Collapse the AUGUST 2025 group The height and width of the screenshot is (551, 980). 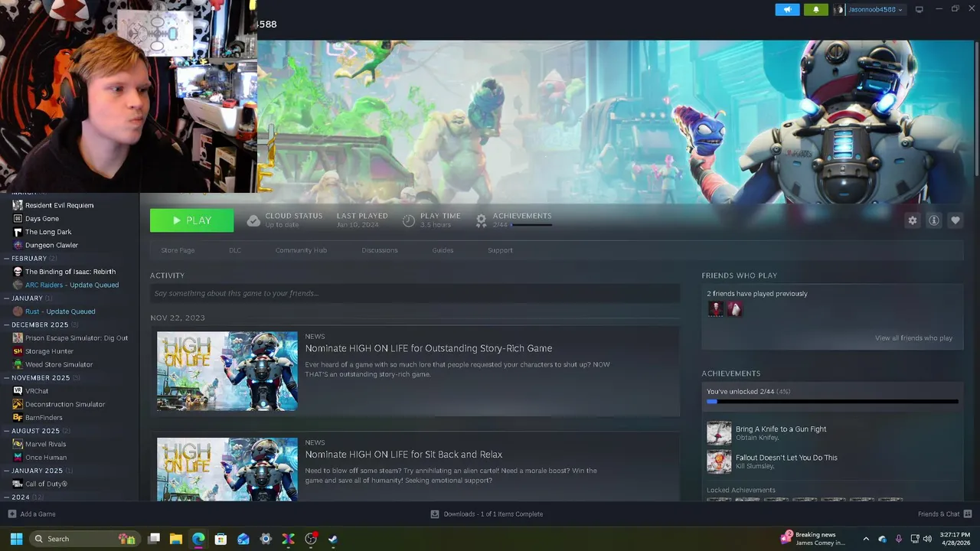pos(7,431)
